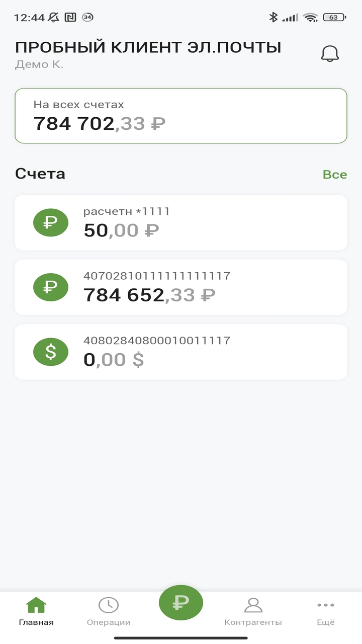Viewport: 362px width, 644px height.
Task: Tap the battery indicator in status bar
Action: click(334, 17)
